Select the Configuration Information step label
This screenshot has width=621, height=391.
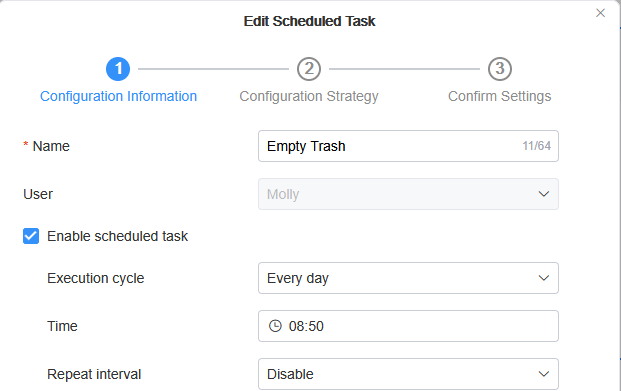[x=118, y=96]
